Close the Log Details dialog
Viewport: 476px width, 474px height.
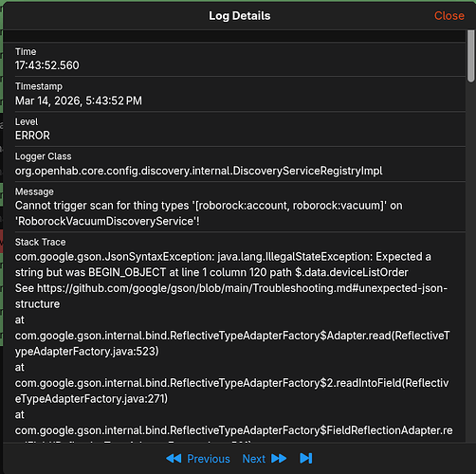[449, 16]
